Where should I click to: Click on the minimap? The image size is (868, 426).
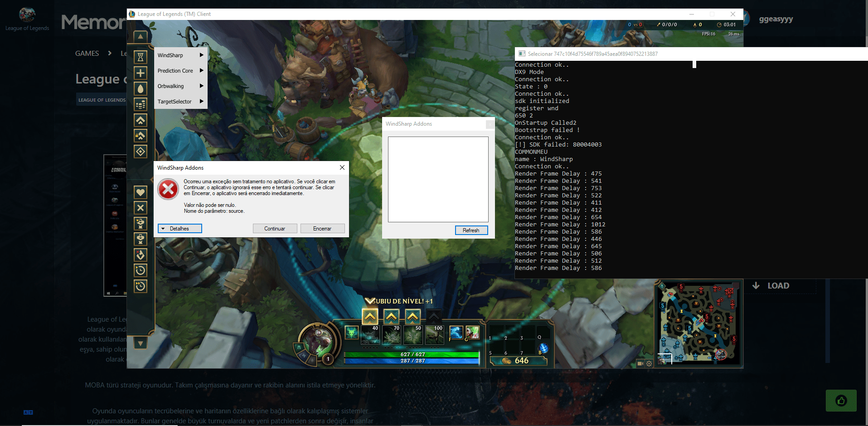pos(698,323)
